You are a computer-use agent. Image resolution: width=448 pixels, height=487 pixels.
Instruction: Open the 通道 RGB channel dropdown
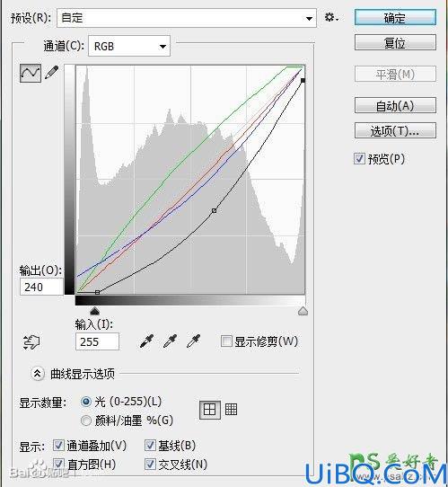click(x=129, y=47)
